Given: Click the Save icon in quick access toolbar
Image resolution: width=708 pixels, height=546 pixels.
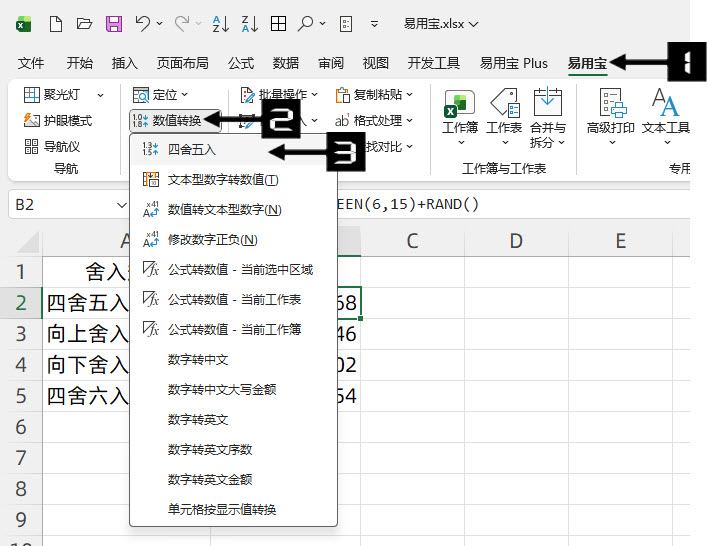Looking at the screenshot, I should (x=114, y=23).
